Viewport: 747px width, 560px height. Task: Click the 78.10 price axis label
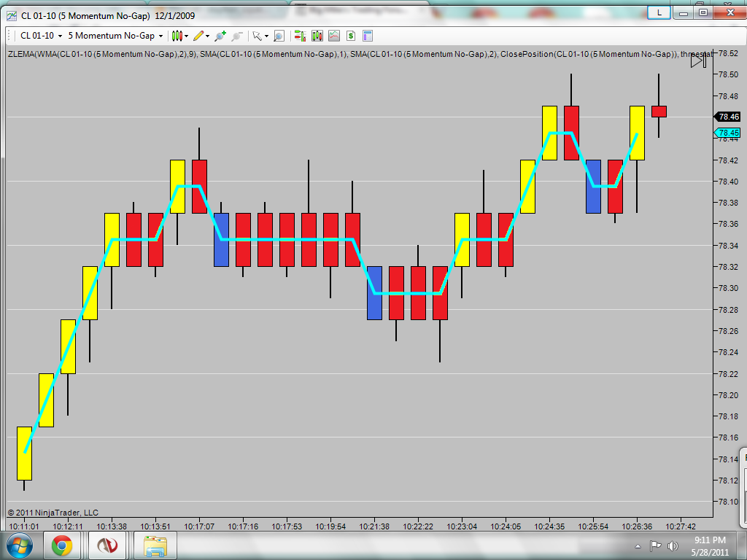coord(729,502)
